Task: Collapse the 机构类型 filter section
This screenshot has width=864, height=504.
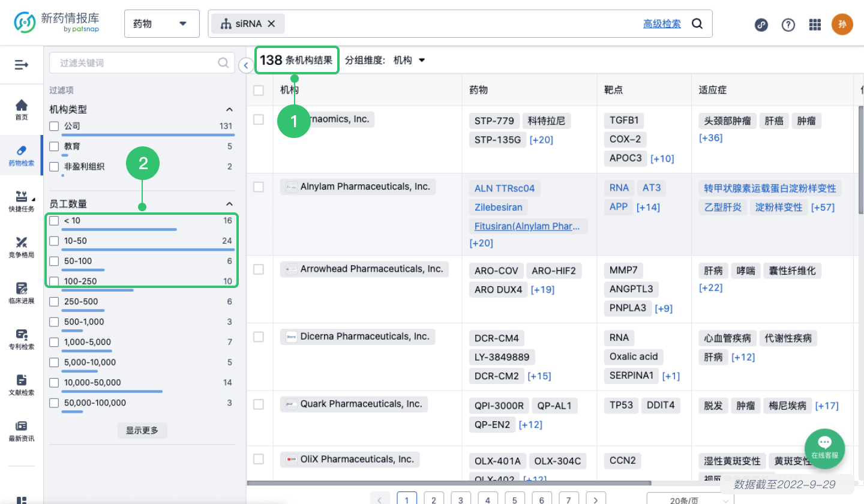Action: pos(229,109)
